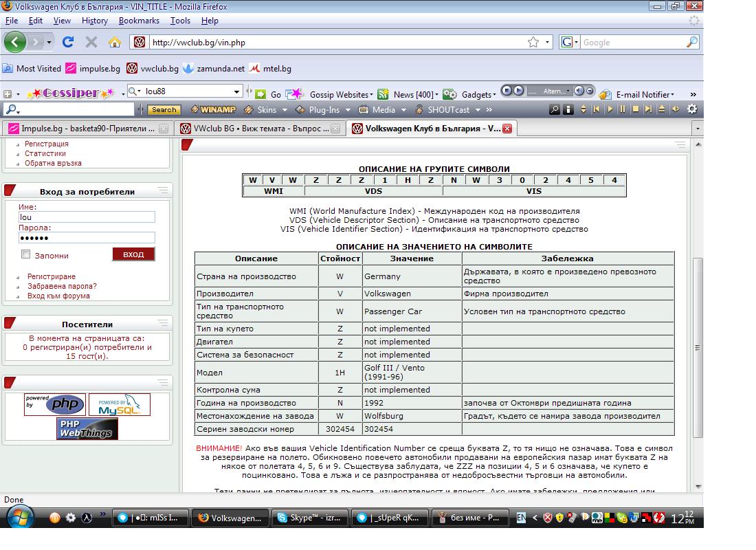
Task: Open Winamp toolbar settings gear
Action: [x=691, y=109]
